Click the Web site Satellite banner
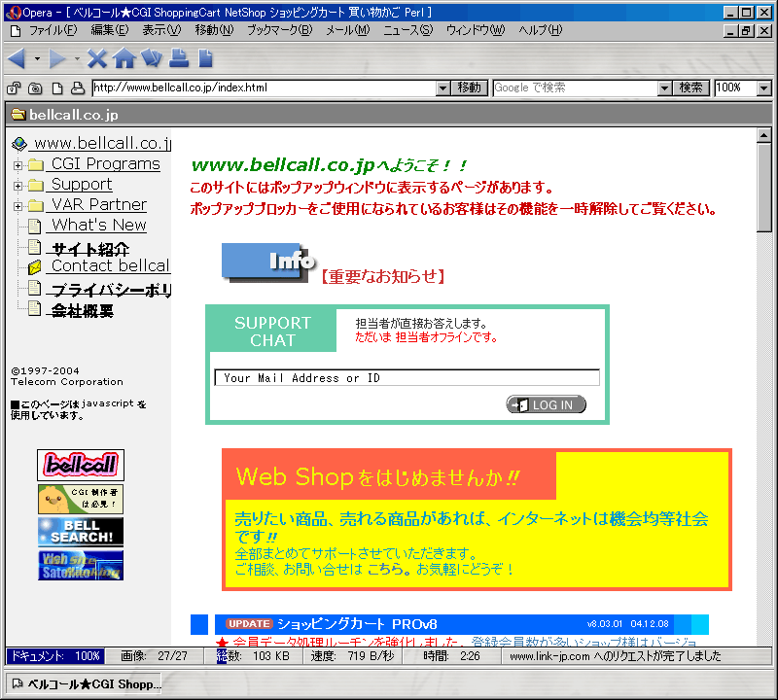Screen dimensions: 778x700 click(81, 565)
